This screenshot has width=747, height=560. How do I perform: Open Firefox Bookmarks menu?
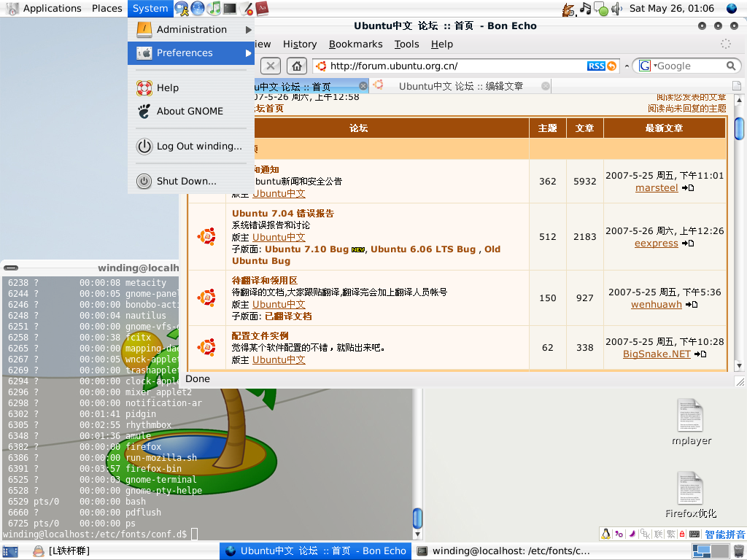355,44
